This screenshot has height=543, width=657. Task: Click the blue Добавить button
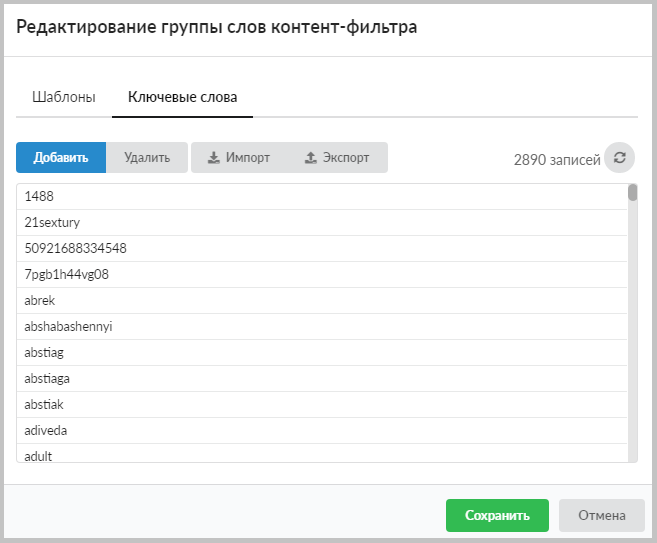click(61, 158)
